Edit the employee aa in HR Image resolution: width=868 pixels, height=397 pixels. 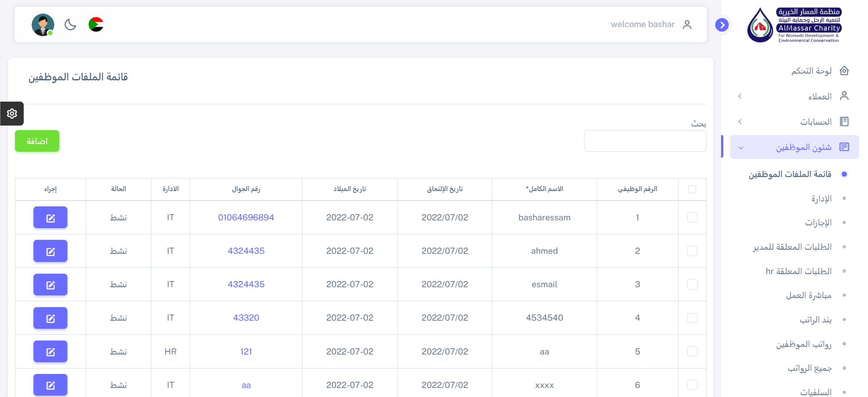pos(50,351)
